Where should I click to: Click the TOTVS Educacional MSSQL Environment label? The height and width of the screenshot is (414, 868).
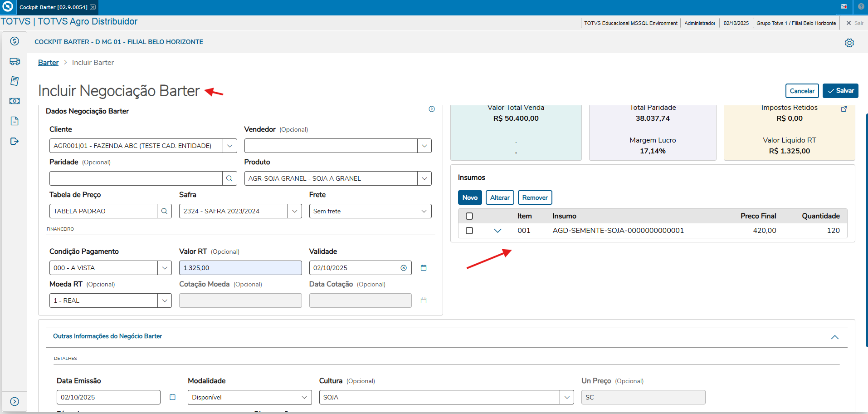(631, 23)
